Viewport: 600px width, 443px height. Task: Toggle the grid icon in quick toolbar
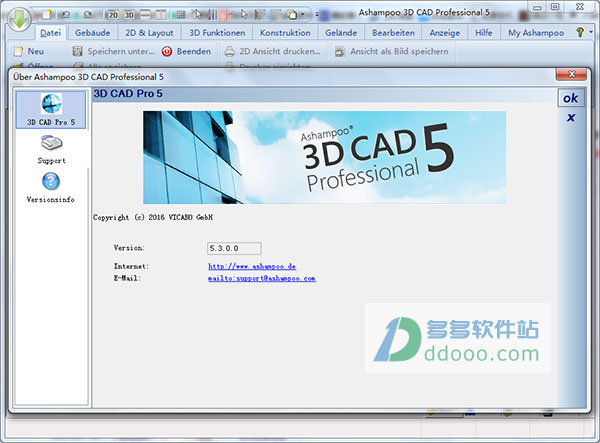(x=179, y=15)
